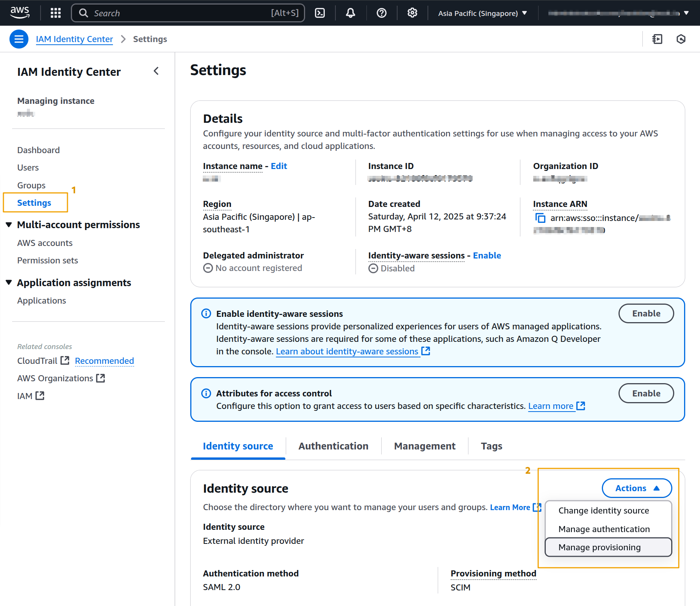Select Change identity source menu item

pyautogui.click(x=608, y=510)
